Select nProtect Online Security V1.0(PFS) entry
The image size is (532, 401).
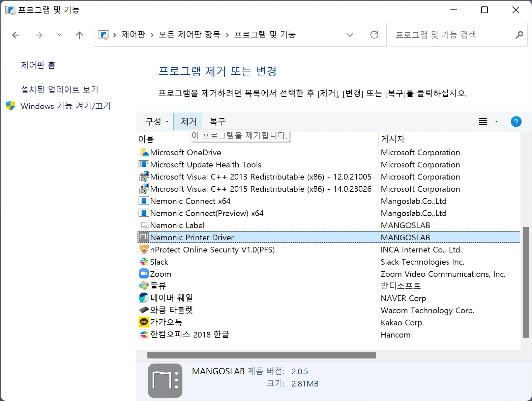click(212, 250)
